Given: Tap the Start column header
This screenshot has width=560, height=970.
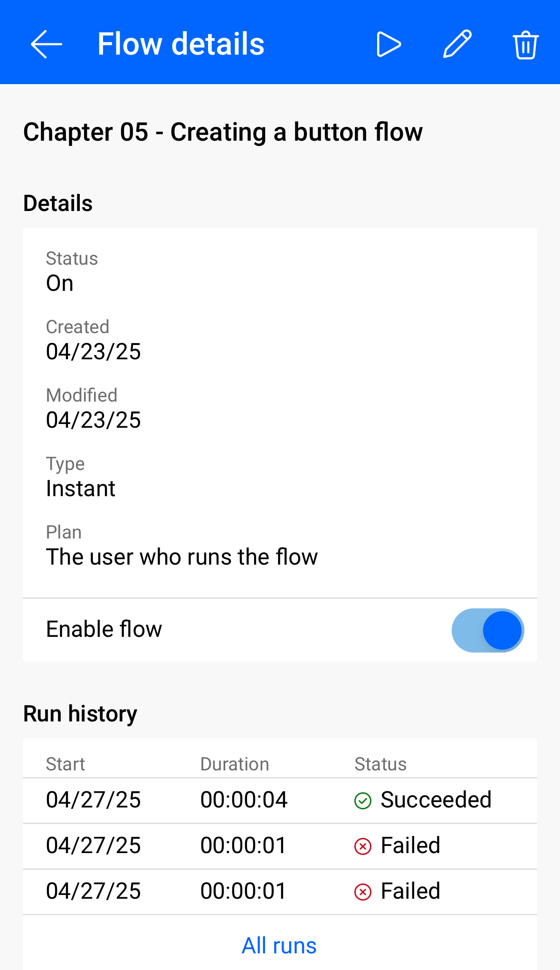Looking at the screenshot, I should 66,764.
